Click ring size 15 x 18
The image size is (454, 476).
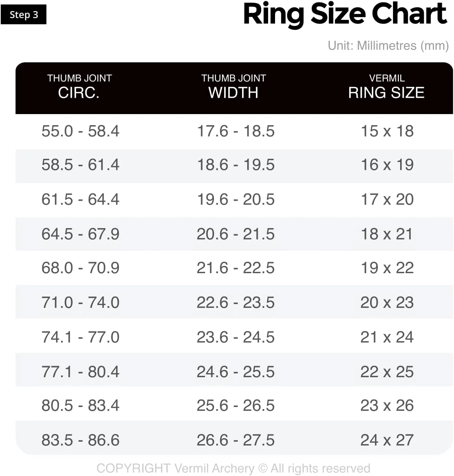pos(387,131)
